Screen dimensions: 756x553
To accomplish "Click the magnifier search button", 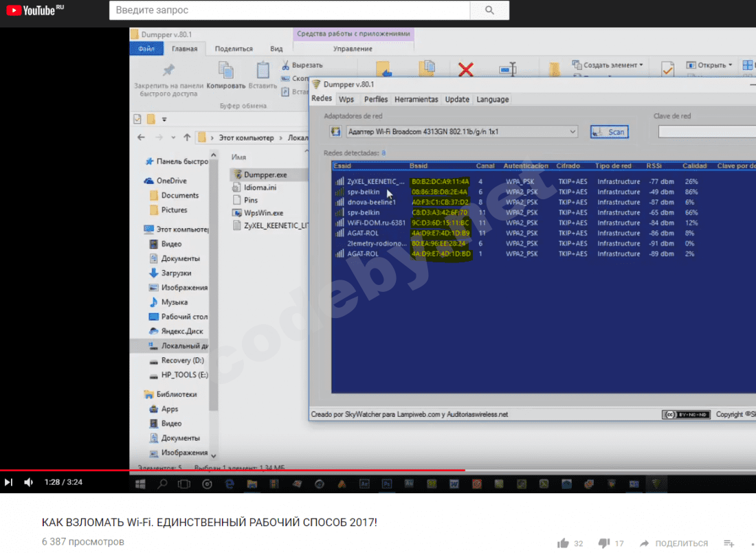I will click(489, 10).
